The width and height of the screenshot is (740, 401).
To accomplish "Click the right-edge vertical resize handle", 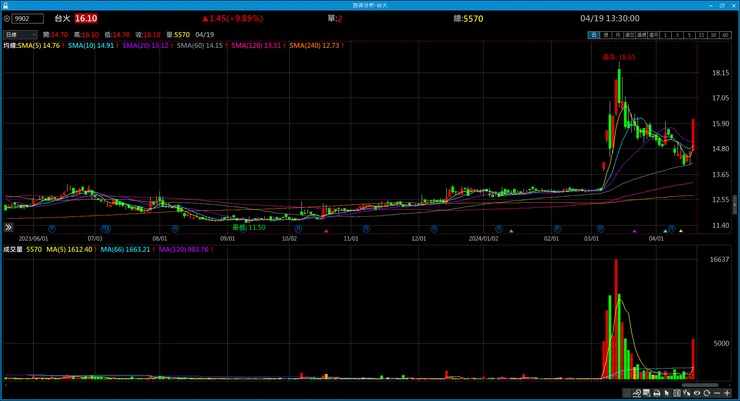I will coord(734,205).
